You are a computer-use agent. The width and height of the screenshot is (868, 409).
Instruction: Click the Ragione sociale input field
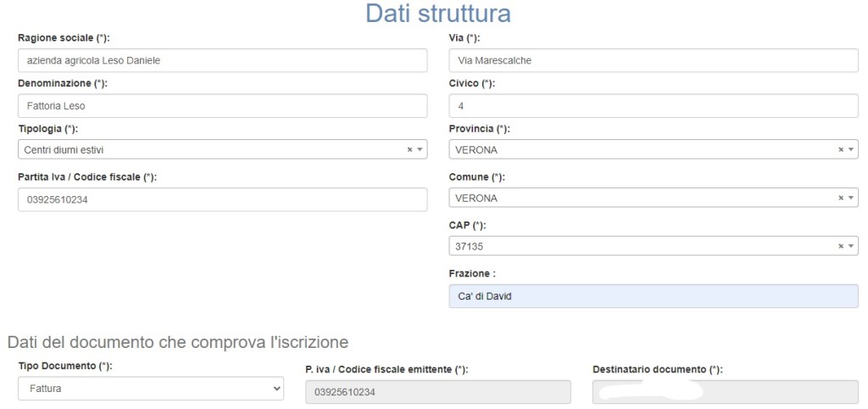click(x=222, y=60)
